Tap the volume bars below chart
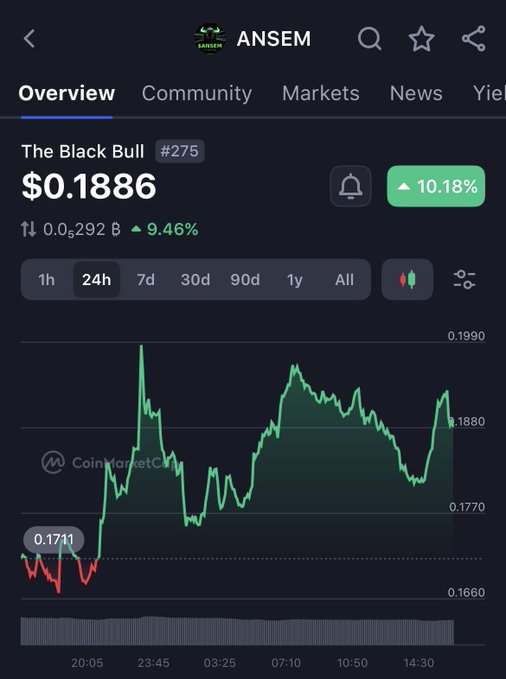Image resolution: width=506 pixels, height=679 pixels. tap(237, 631)
